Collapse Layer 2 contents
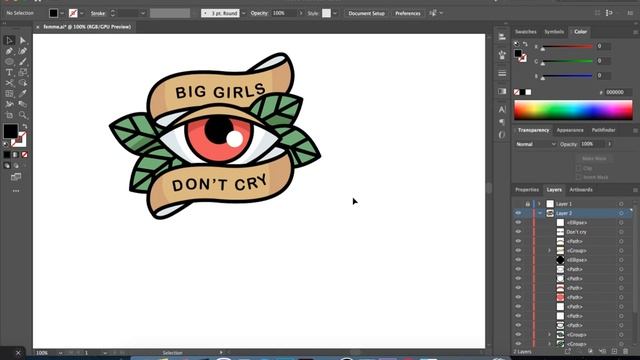This screenshot has width=640, height=360. point(540,213)
